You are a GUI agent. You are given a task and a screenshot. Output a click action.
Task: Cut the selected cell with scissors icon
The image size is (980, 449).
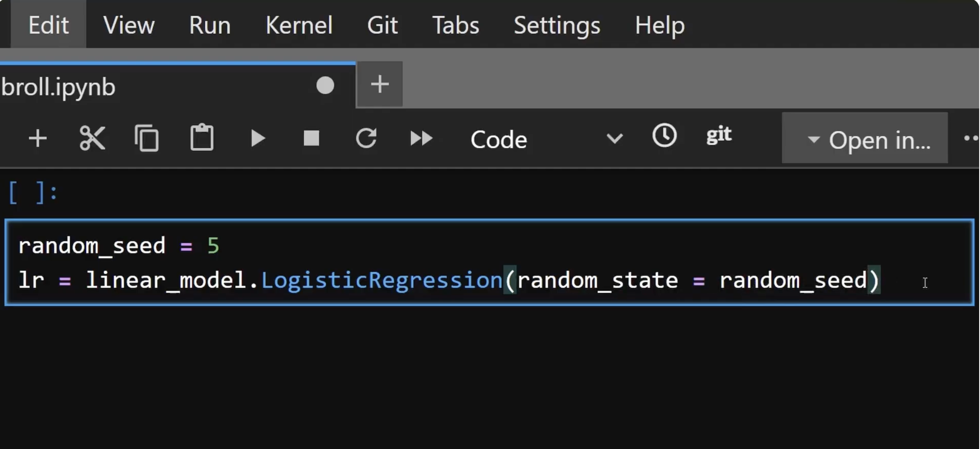coord(92,138)
